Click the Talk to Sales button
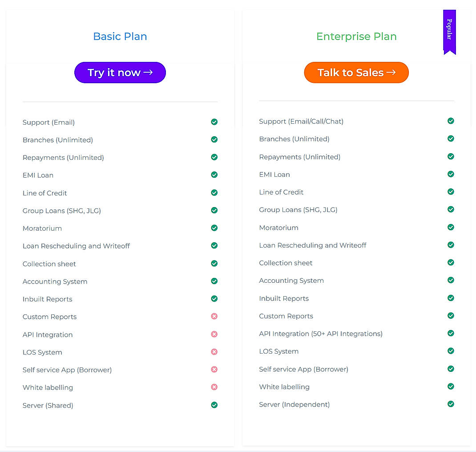476x452 pixels. pyautogui.click(x=356, y=73)
